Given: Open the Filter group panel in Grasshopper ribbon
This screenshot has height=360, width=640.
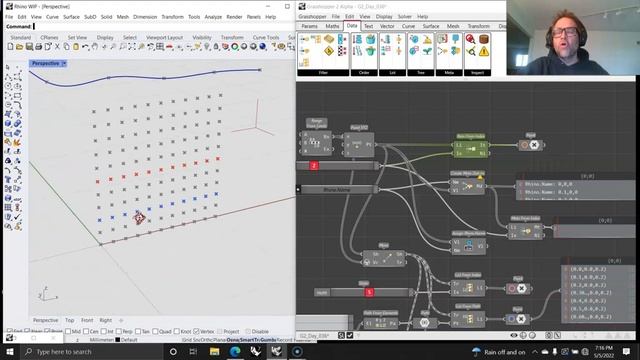Looking at the screenshot, I should pyautogui.click(x=323, y=73).
